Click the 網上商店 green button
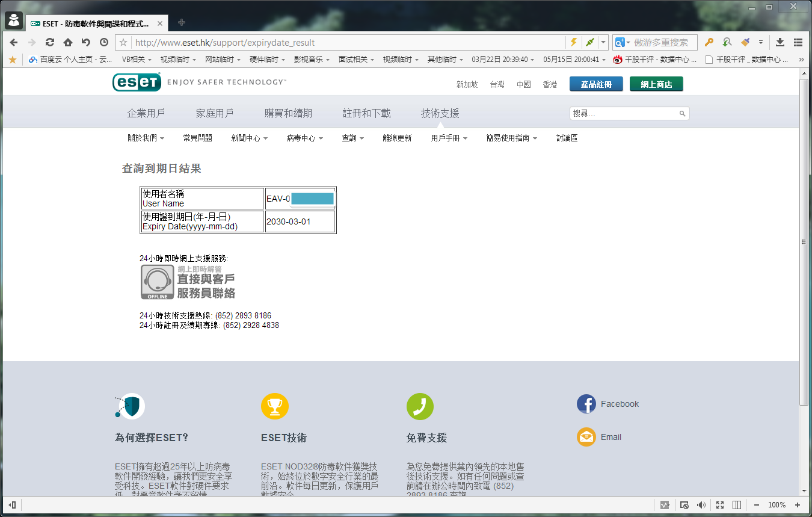812x517 pixels. tap(656, 84)
